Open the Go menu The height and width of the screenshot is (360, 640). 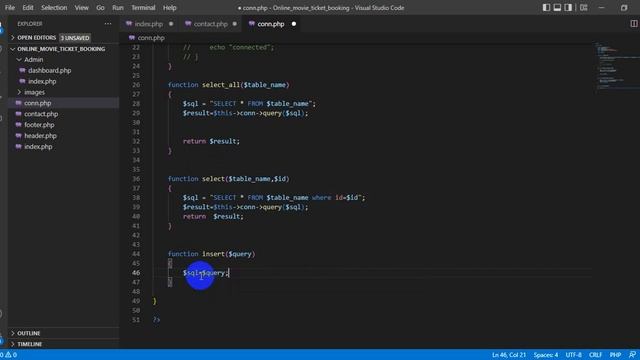[x=100, y=7]
